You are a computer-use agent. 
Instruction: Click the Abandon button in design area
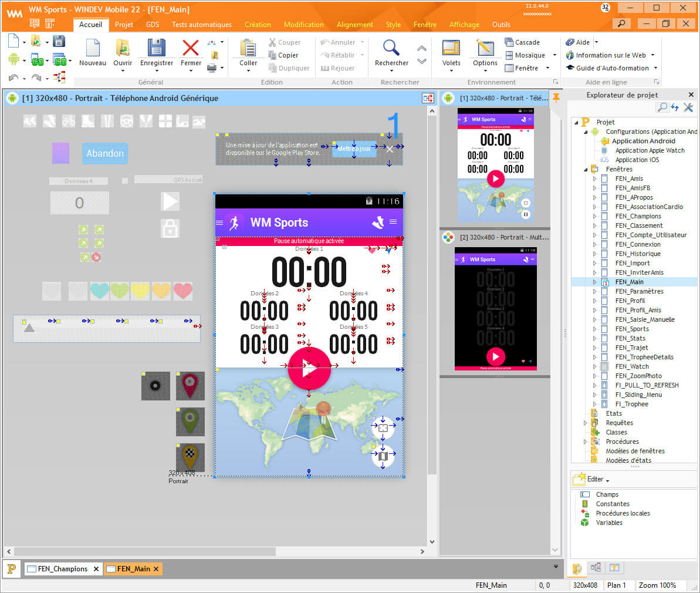[105, 153]
